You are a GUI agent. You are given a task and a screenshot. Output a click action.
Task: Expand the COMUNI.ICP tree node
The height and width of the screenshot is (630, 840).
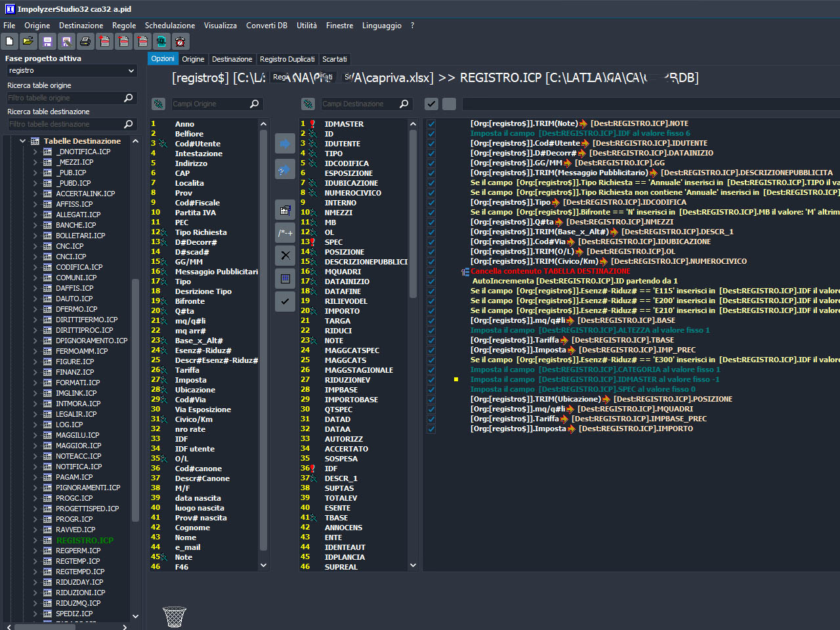point(35,278)
